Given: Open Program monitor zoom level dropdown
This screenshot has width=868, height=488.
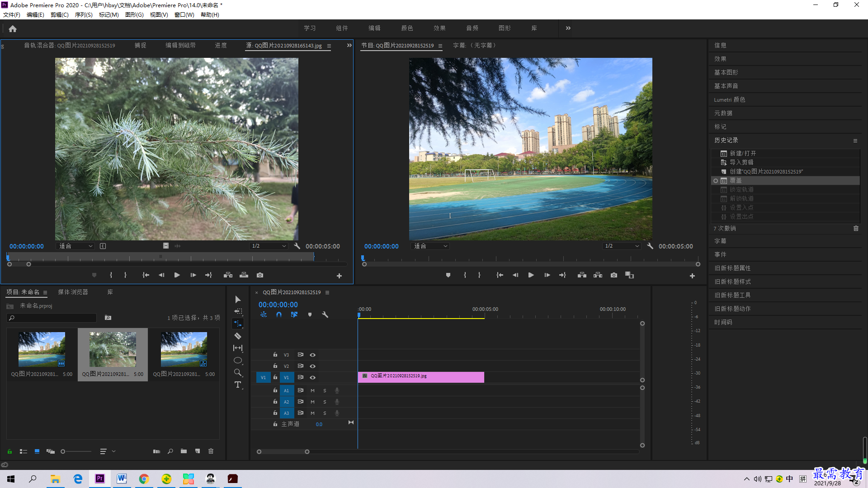Looking at the screenshot, I should [x=430, y=246].
